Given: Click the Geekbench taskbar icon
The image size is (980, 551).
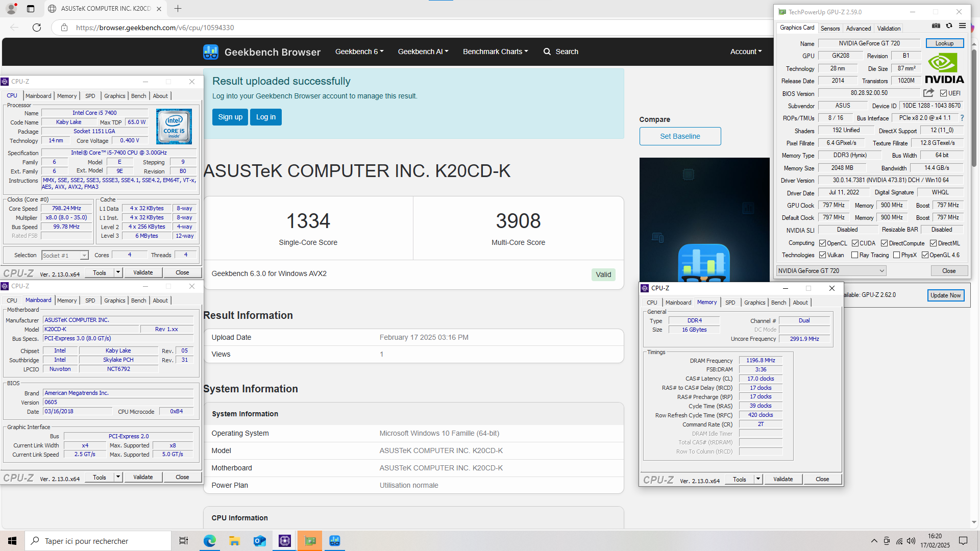Looking at the screenshot, I should pos(335,541).
